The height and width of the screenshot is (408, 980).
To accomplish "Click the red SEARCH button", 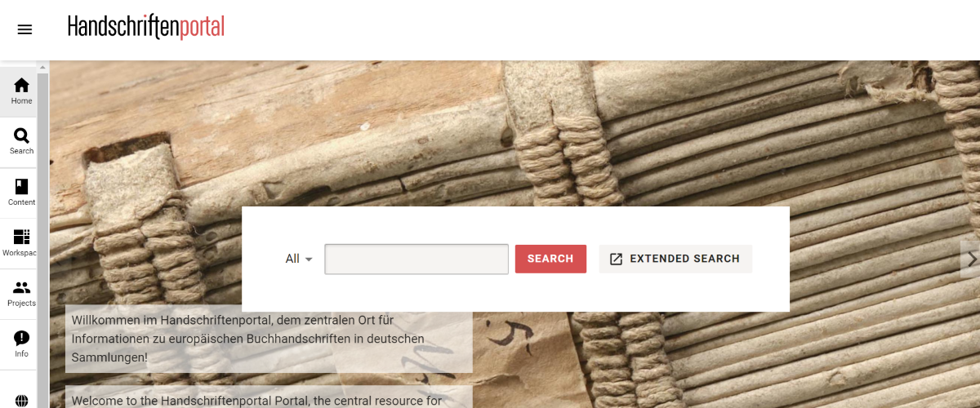I will click(550, 259).
